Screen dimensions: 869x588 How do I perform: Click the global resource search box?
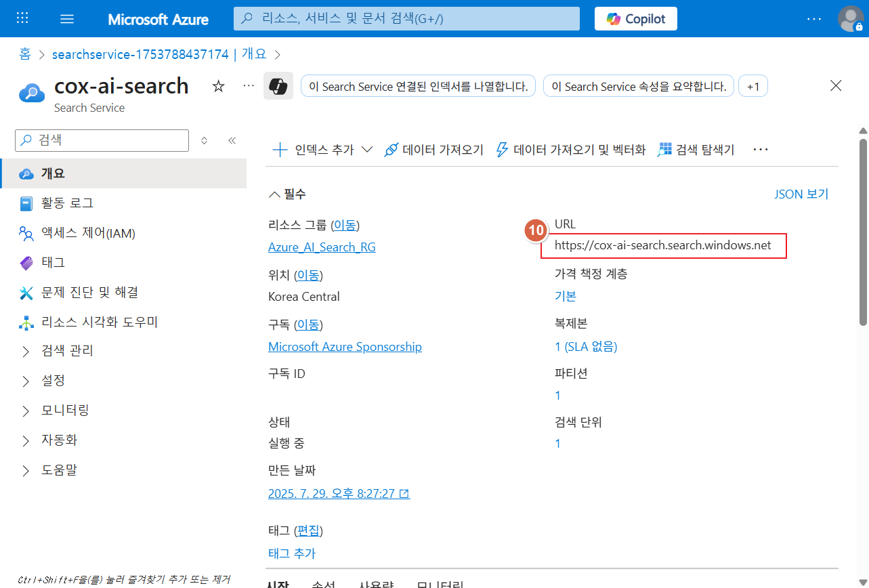tap(406, 18)
